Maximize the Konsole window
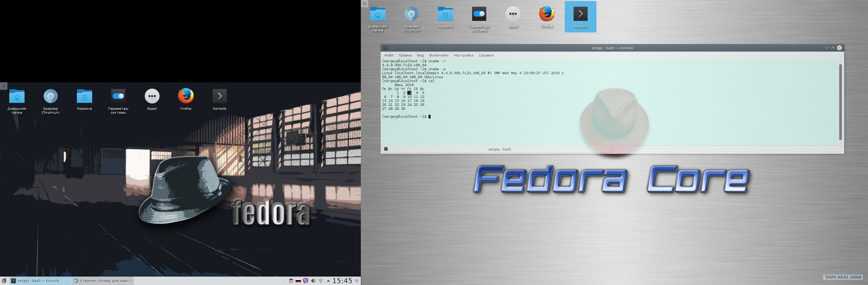This screenshot has width=868, height=285. [833, 48]
